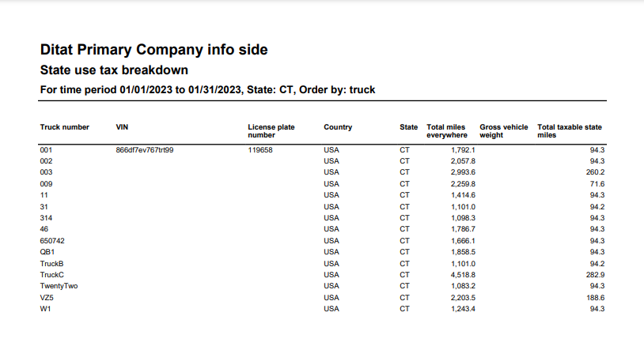Screen dimensions: 644x350
Task: Click the Total taxable state miles header
Action: pos(570,130)
